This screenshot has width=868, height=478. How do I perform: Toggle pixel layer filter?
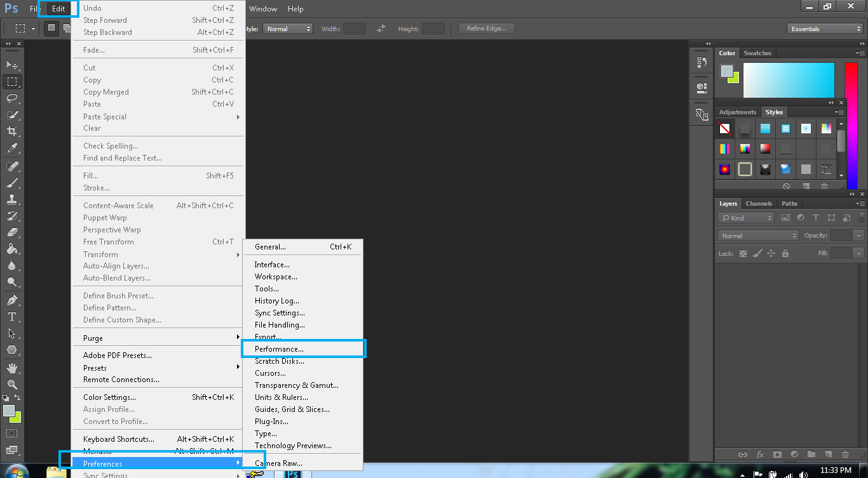pyautogui.click(x=785, y=218)
